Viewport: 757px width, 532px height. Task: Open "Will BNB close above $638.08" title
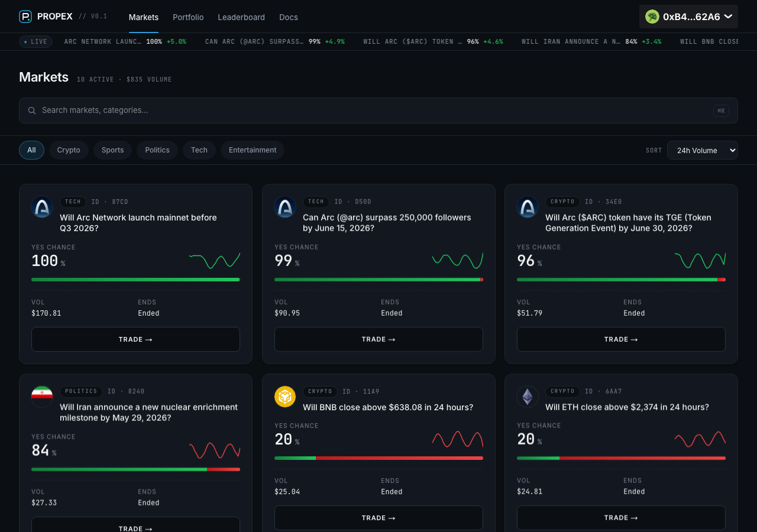pyautogui.click(x=388, y=407)
